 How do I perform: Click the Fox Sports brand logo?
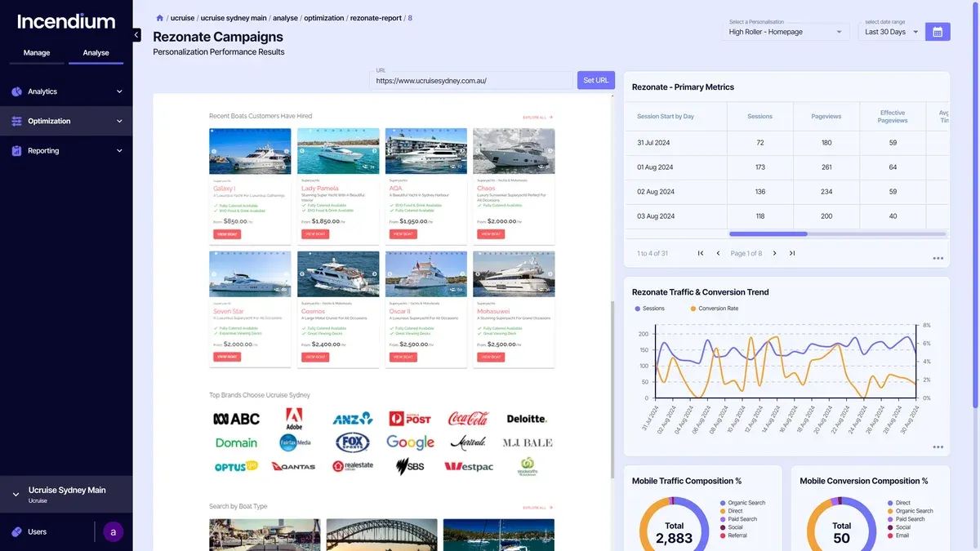pos(353,442)
